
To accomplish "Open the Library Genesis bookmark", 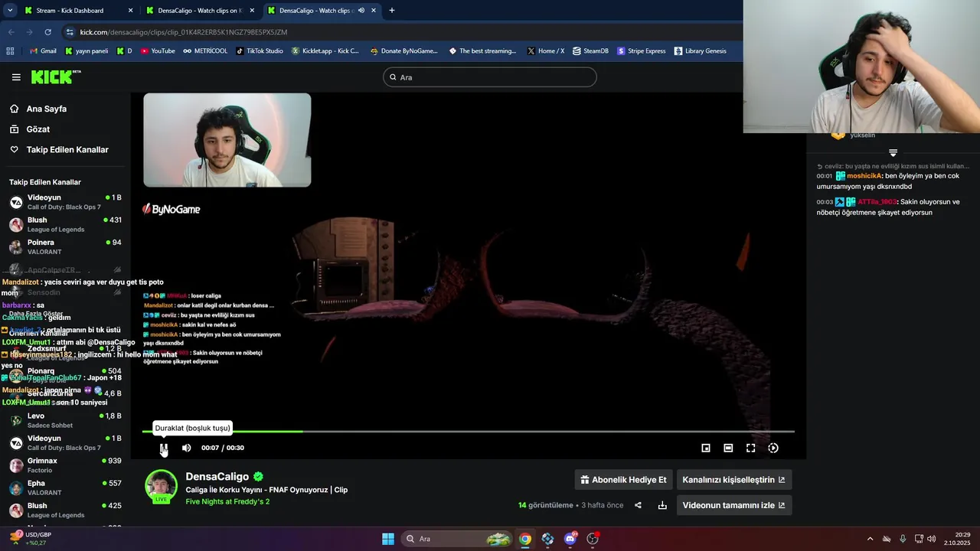I will (700, 51).
